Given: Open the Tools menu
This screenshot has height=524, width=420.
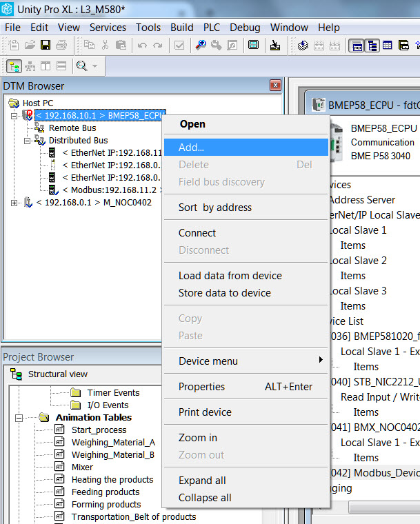Looking at the screenshot, I should point(148,28).
